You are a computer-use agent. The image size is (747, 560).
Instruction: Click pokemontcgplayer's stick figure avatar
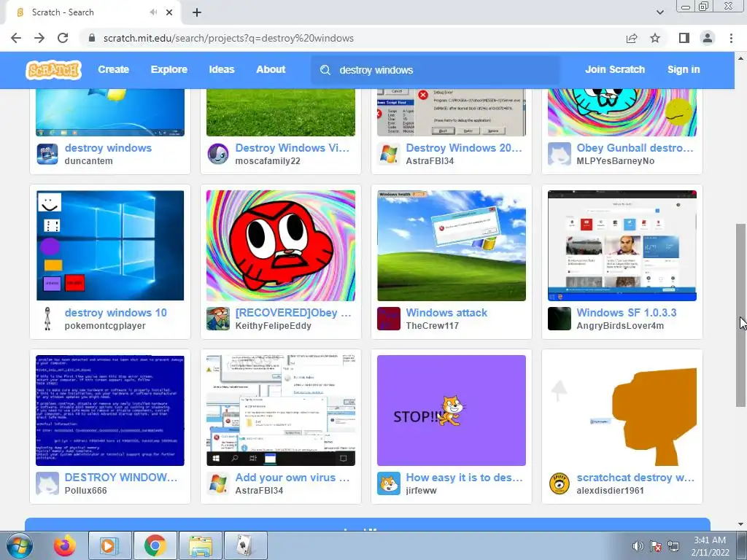[47, 319]
